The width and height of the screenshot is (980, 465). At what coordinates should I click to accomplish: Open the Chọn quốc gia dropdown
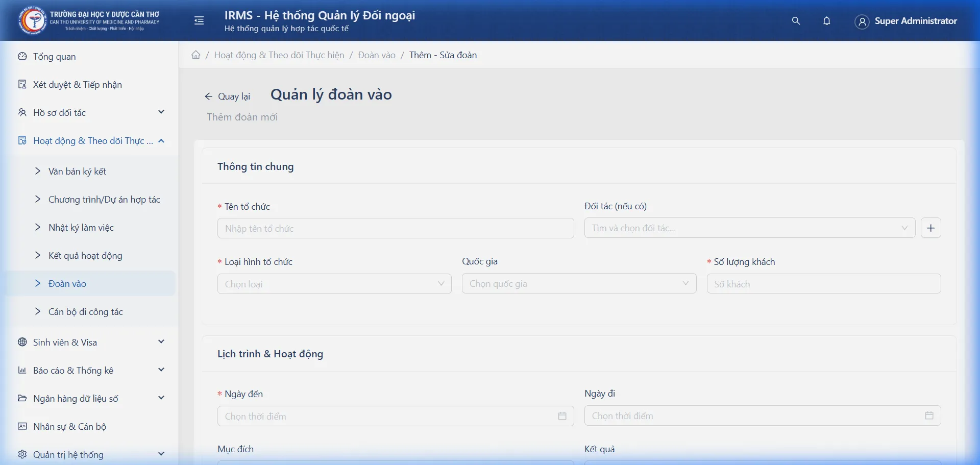579,283
